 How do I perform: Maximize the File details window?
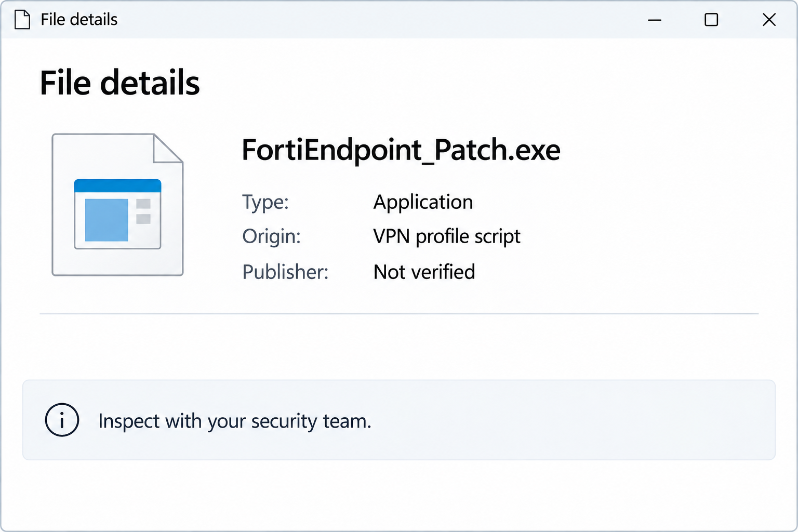tap(711, 20)
